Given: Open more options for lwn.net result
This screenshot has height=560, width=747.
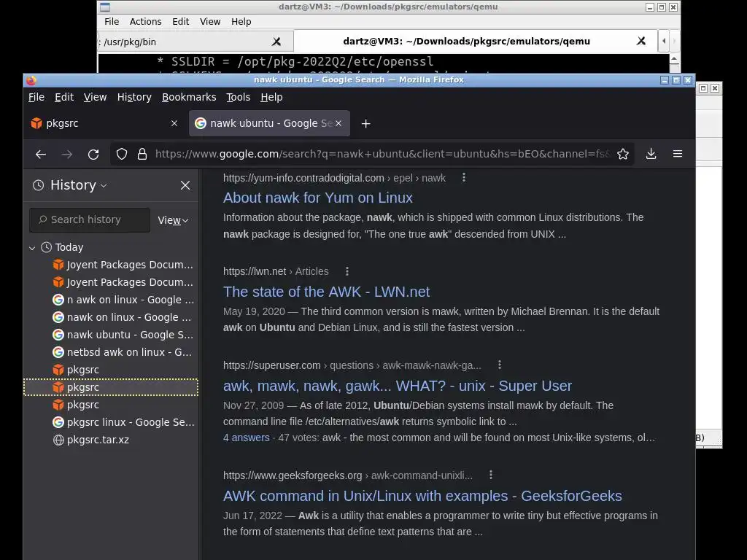Looking at the screenshot, I should click(347, 271).
